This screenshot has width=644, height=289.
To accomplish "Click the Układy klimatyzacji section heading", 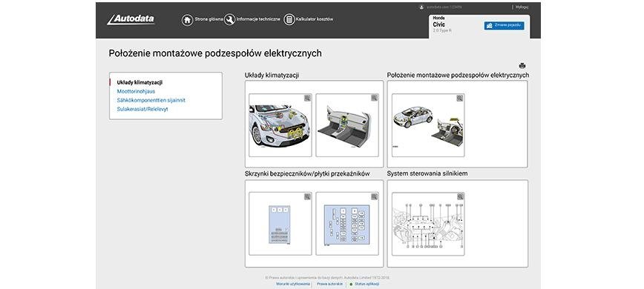I will (x=272, y=75).
